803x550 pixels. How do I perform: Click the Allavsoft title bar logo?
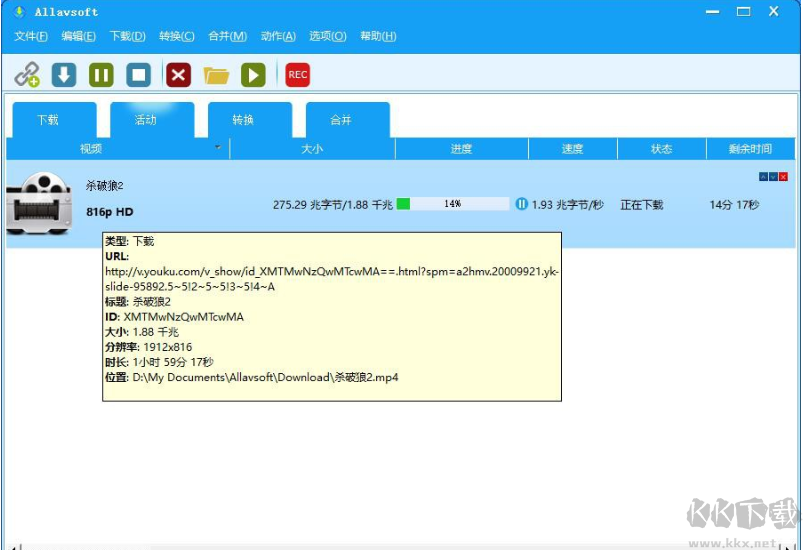click(19, 11)
